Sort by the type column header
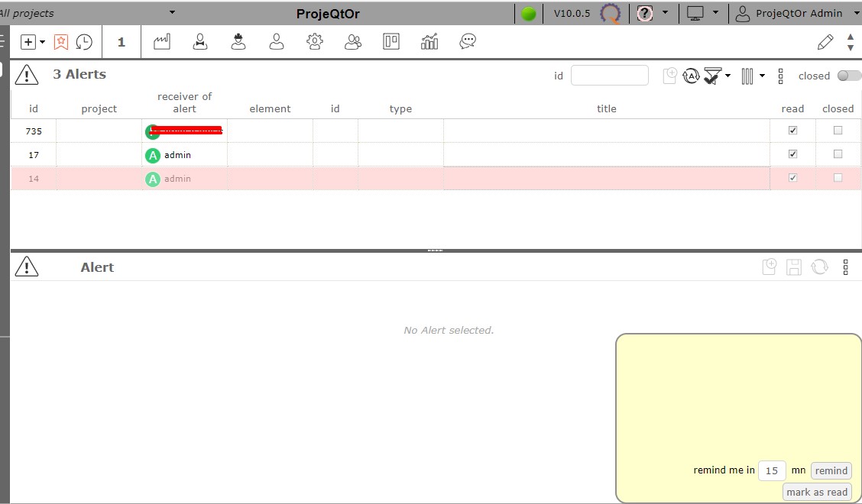 click(400, 108)
